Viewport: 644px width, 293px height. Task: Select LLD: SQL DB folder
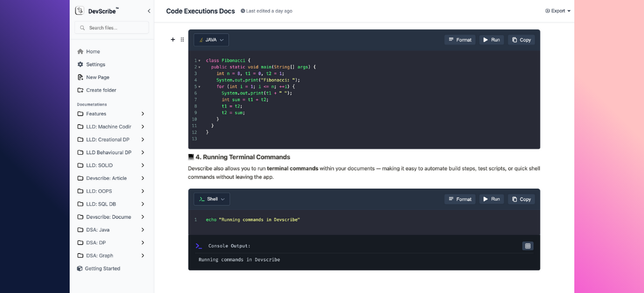click(x=101, y=204)
